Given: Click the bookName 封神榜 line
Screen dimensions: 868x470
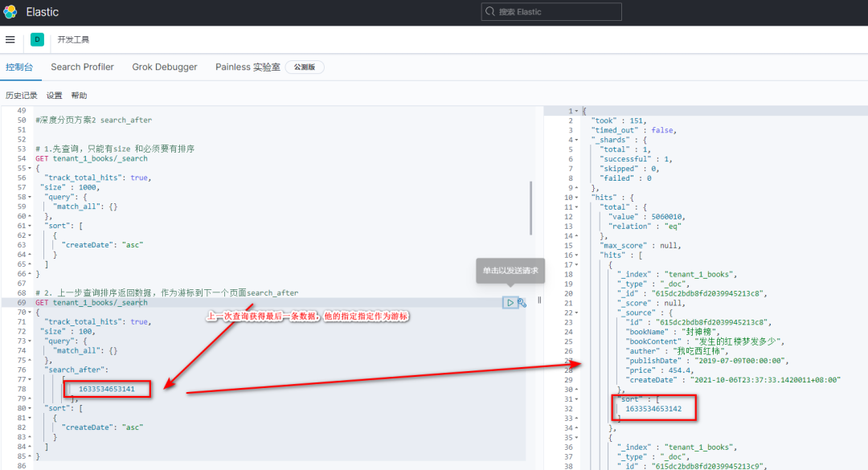Looking at the screenshot, I should (x=674, y=332).
